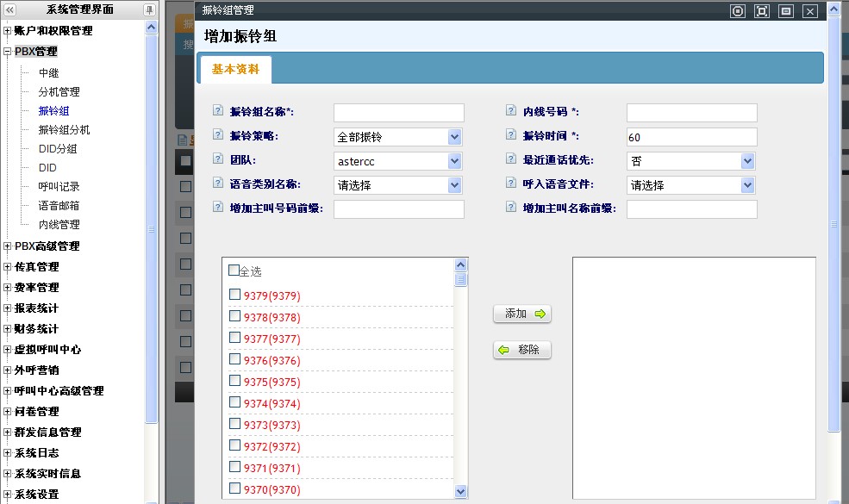Click the extension list scrollbar down arrow

click(460, 491)
